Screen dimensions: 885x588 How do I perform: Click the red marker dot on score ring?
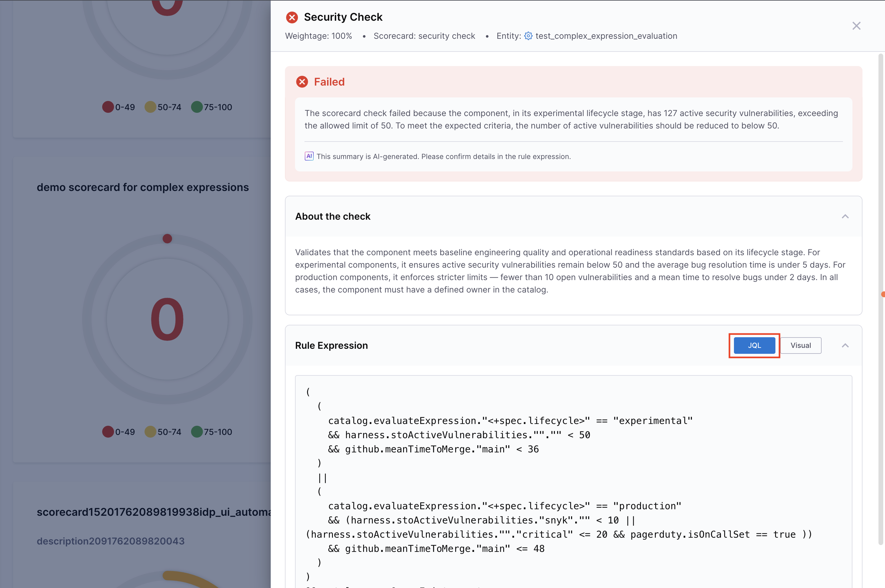pos(167,239)
